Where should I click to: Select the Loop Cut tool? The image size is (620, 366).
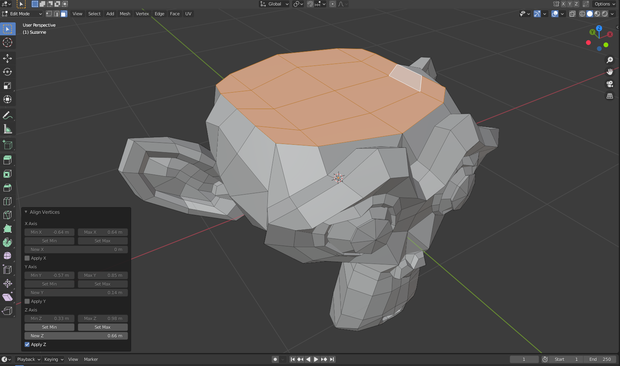point(8,201)
